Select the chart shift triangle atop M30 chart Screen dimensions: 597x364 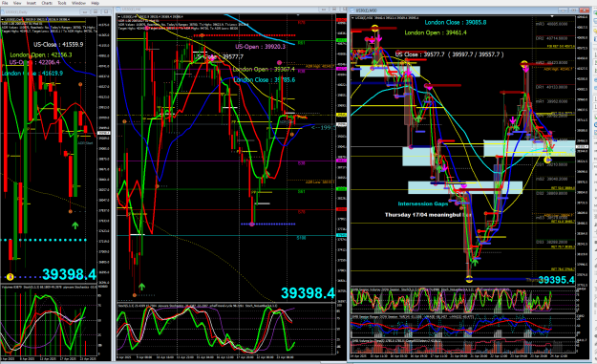[552, 16]
